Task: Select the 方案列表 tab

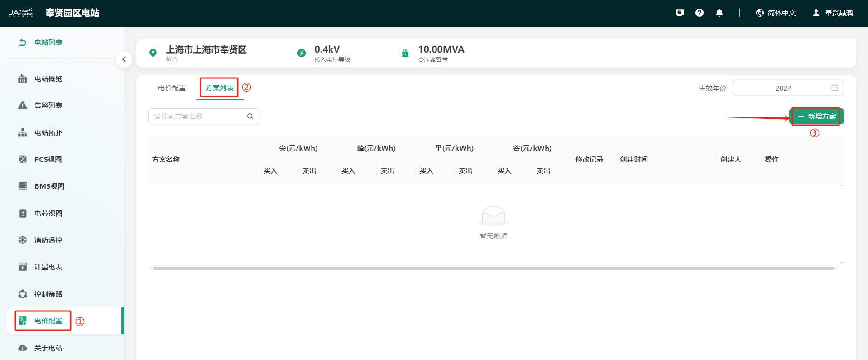Action: (220, 88)
